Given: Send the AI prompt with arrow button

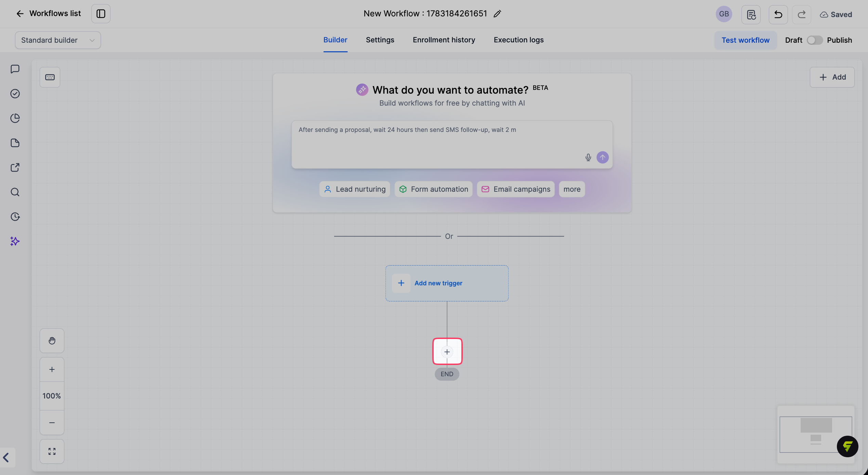Looking at the screenshot, I should [602, 158].
